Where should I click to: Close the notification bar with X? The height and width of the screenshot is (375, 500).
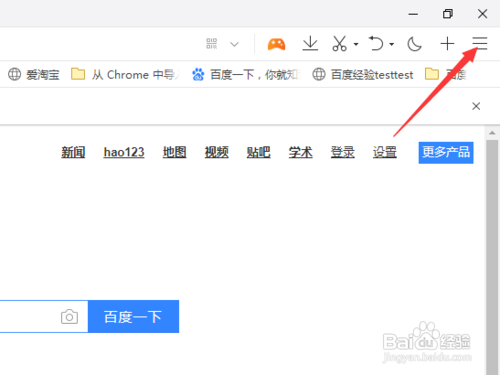coord(476,106)
